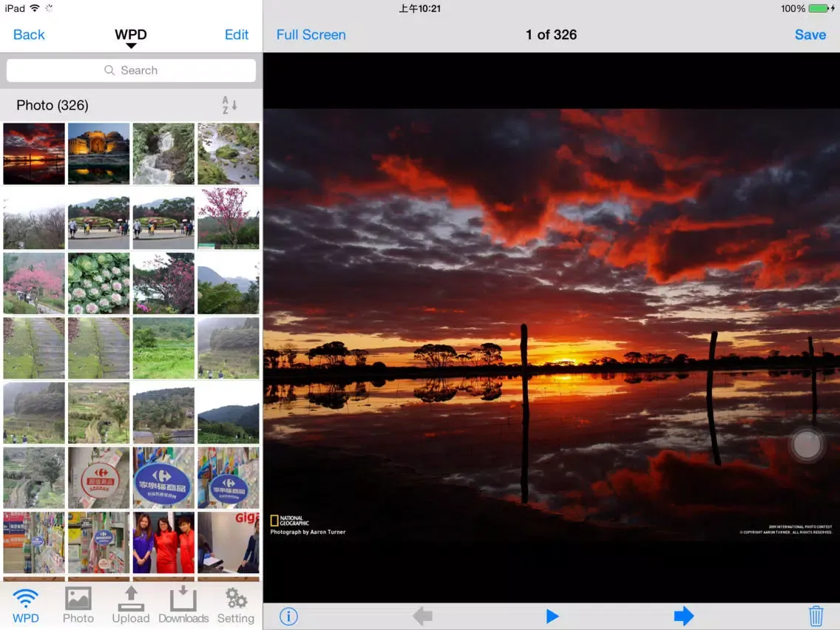840x630 pixels.
Task: Go to previous photo with left arrow
Action: (422, 616)
